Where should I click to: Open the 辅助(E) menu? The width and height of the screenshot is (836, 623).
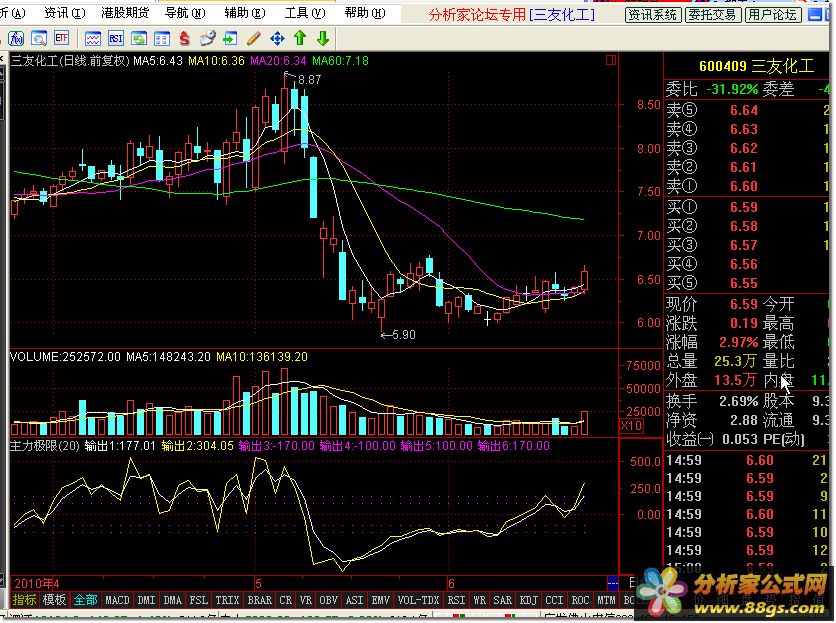(x=245, y=13)
